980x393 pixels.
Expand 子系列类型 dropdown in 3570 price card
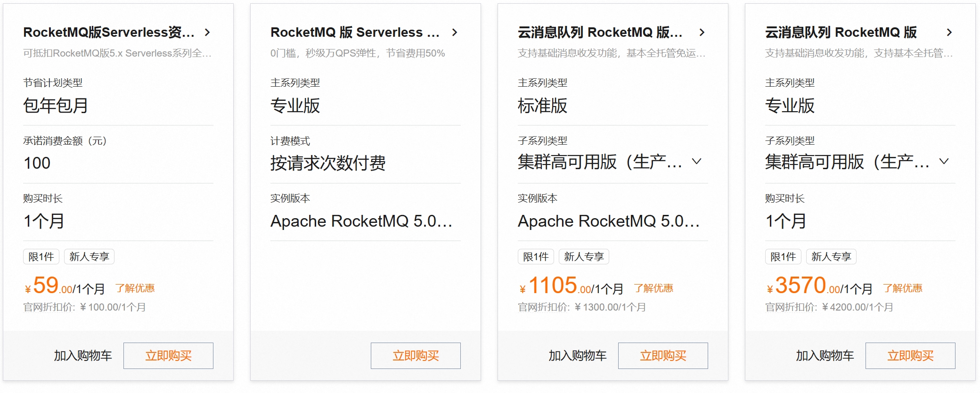[944, 162]
